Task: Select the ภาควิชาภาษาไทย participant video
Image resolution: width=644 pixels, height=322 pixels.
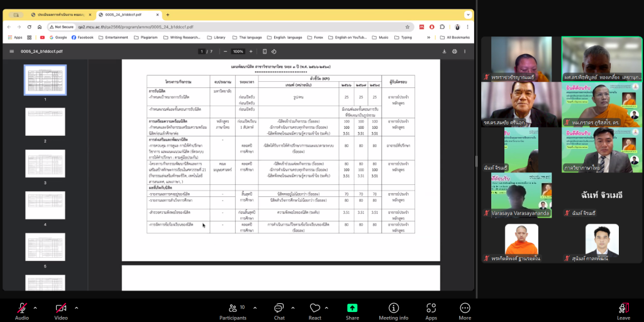Action: coord(602,150)
